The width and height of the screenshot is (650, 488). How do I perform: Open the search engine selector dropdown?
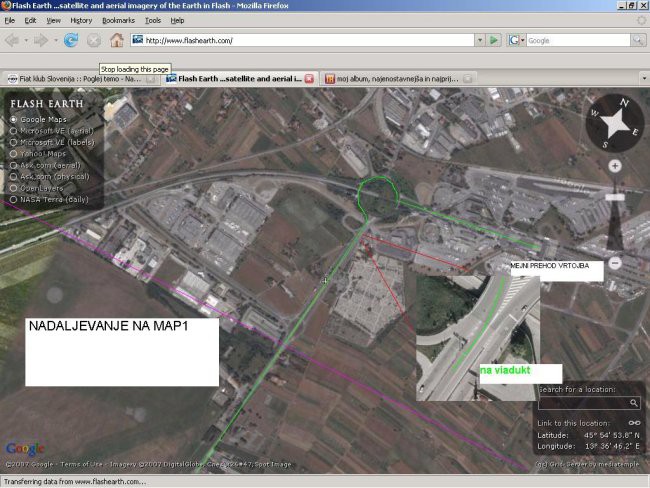[x=516, y=40]
